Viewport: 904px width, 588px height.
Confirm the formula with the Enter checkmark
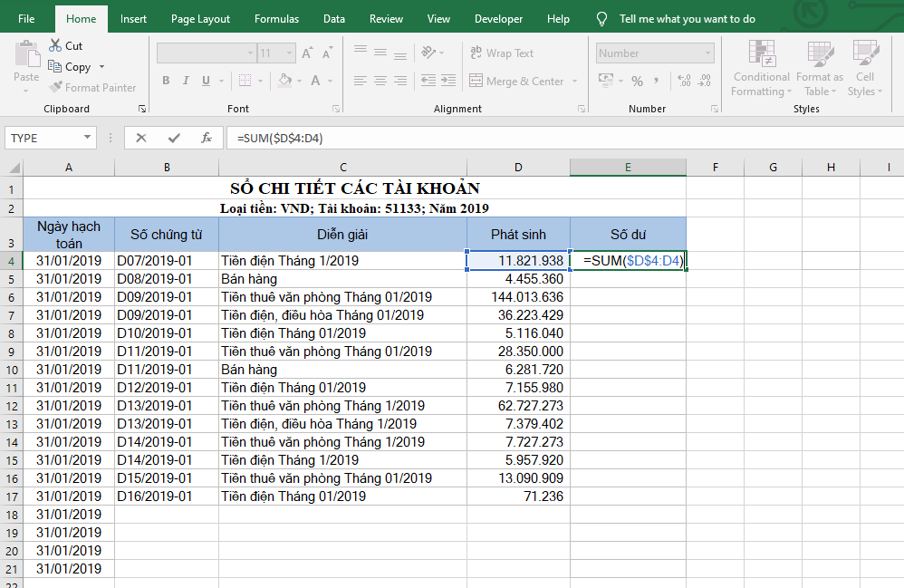point(174,138)
